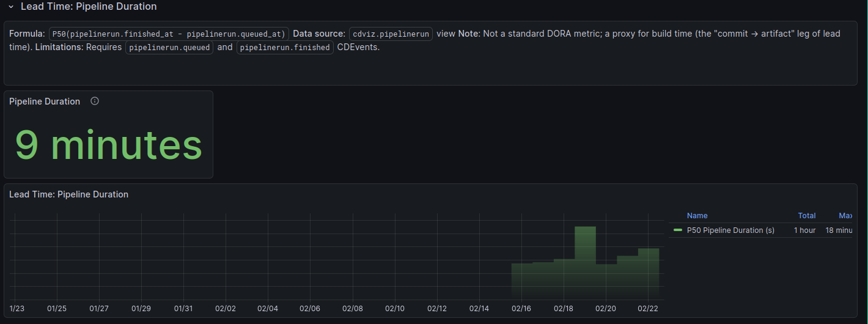The image size is (868, 324).
Task: Click the cdviz.pipelinerun data source tag
Action: click(x=391, y=34)
